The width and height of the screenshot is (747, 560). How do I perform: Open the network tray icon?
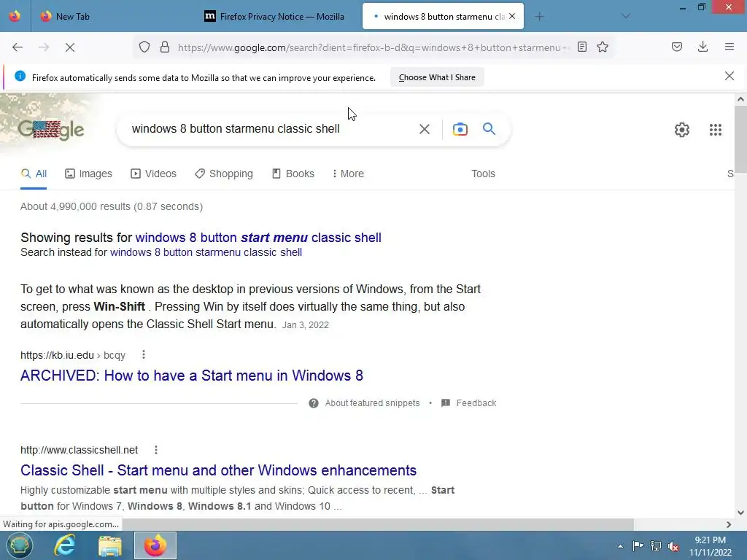(656, 545)
